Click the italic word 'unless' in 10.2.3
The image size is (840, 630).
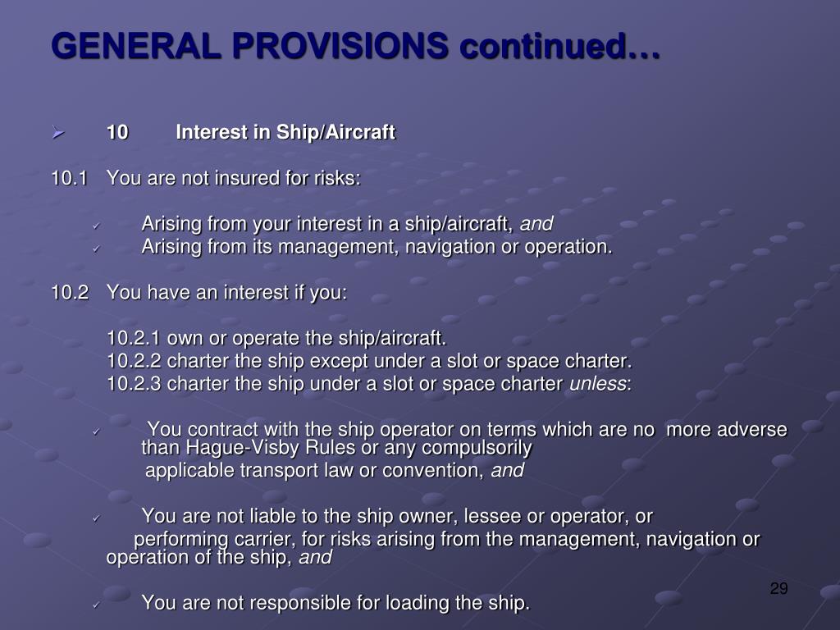point(597,384)
